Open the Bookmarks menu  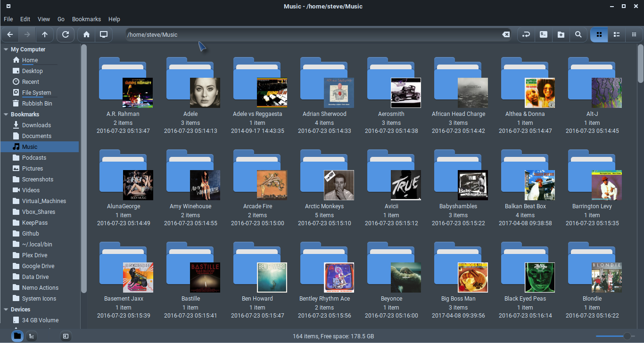point(86,19)
